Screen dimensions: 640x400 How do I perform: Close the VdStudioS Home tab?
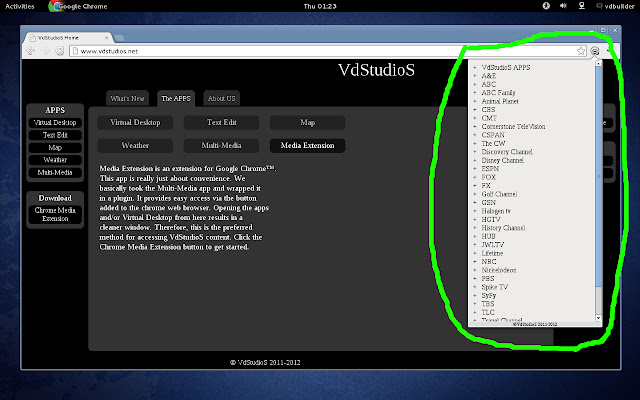click(107, 38)
